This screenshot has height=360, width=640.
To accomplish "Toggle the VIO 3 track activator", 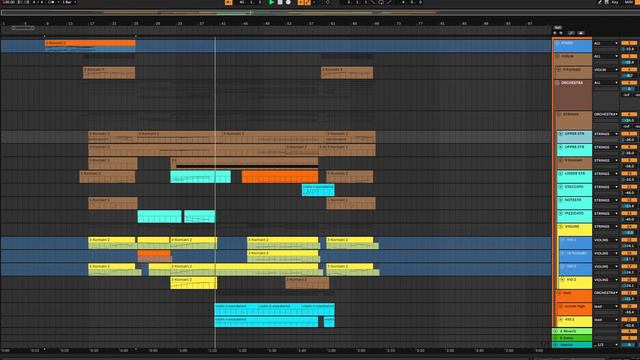I will (x=629, y=280).
